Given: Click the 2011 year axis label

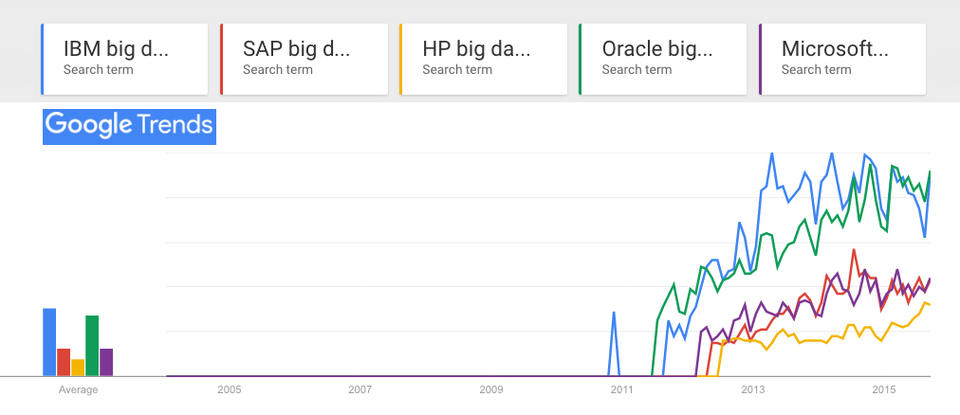Looking at the screenshot, I should pyautogui.click(x=622, y=390).
